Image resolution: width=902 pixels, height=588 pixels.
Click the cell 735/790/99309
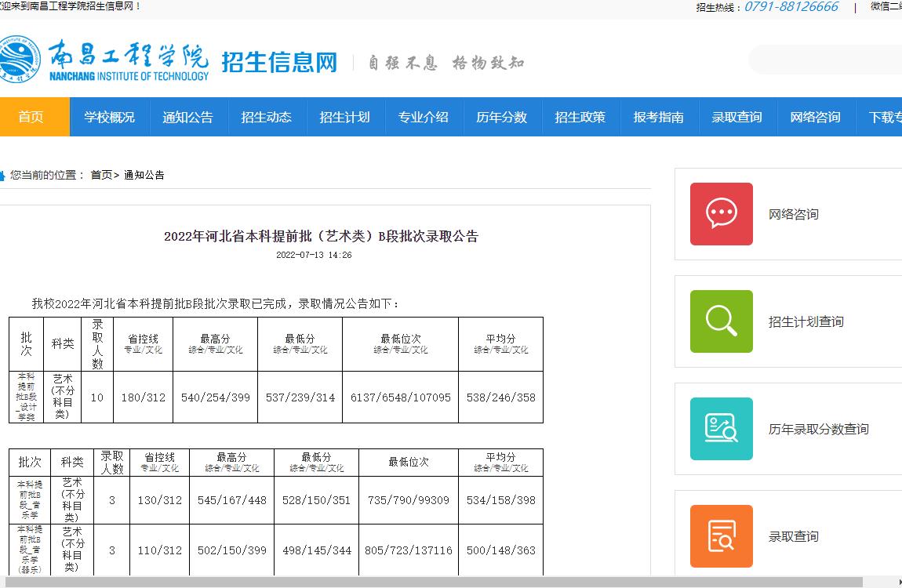coord(409,501)
